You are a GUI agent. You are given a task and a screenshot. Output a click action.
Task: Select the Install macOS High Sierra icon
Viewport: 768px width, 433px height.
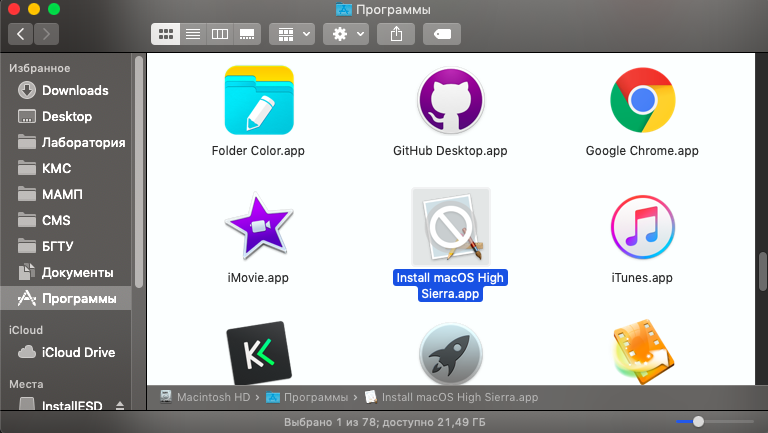click(x=451, y=227)
